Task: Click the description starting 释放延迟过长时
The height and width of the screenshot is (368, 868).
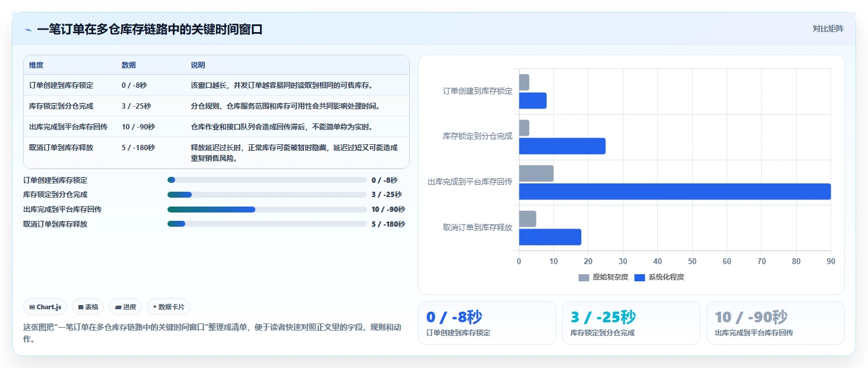Action: coord(294,153)
